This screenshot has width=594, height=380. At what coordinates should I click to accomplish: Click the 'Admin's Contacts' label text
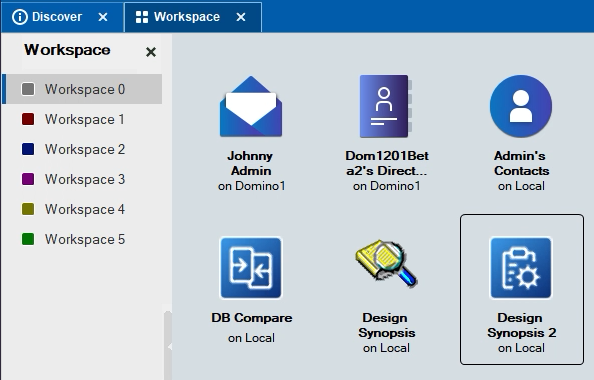coord(521,163)
